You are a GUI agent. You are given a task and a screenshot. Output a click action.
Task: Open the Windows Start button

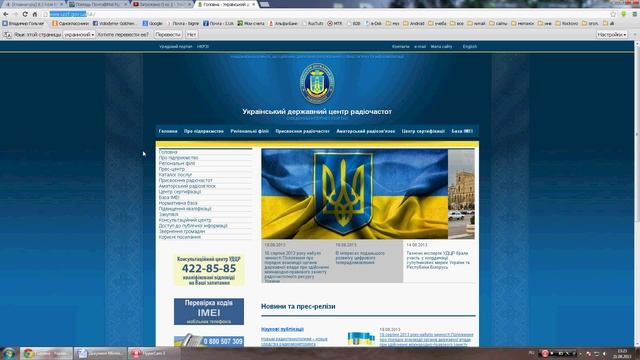tap(9, 353)
